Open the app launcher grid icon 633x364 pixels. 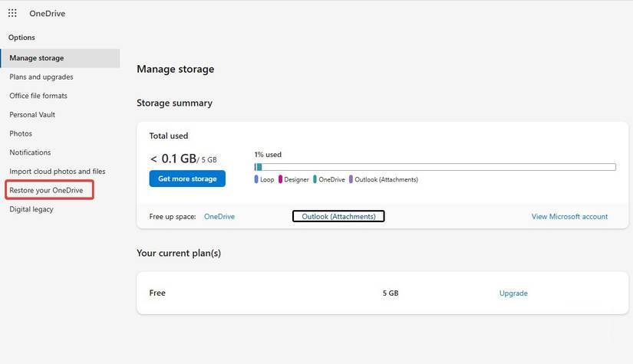tap(12, 13)
